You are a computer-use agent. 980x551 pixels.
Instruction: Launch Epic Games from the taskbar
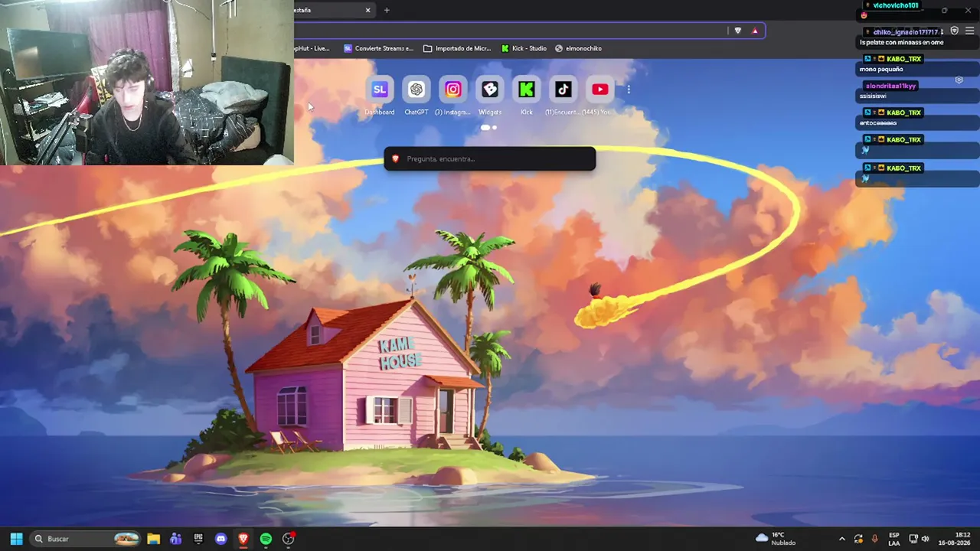[x=198, y=539]
